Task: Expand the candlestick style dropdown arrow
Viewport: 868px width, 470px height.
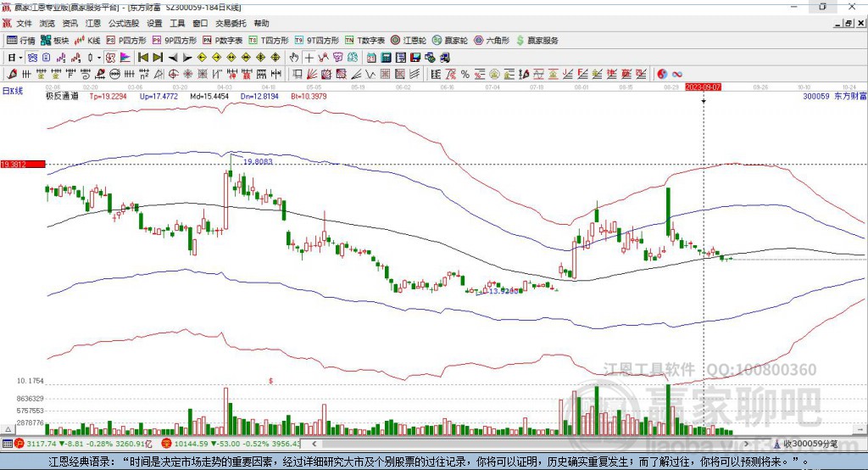Action: (99, 58)
